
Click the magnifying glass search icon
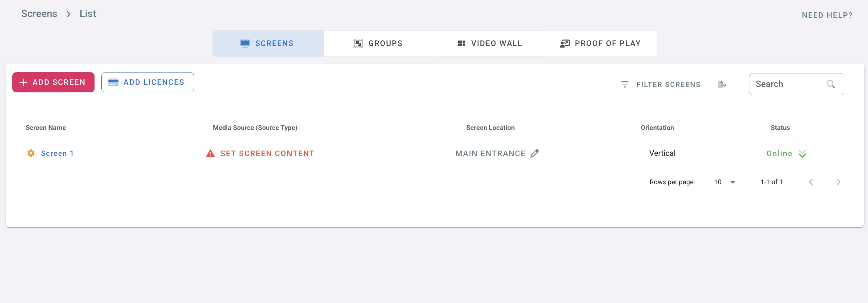(831, 84)
